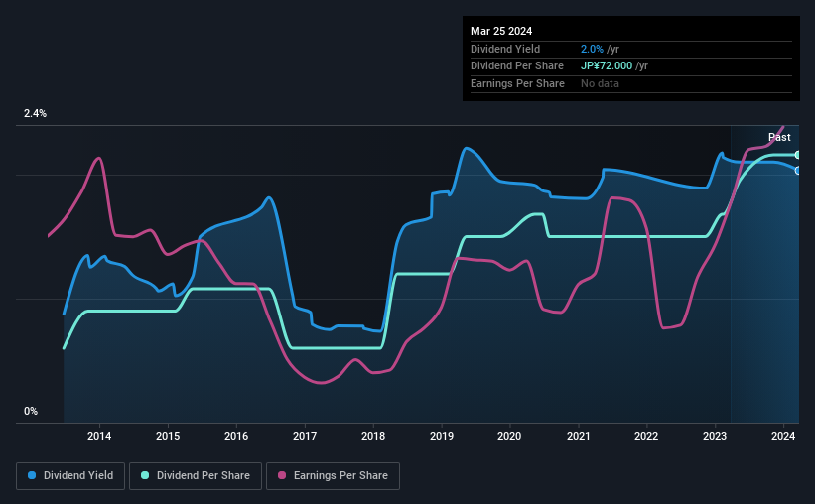Click the 2023 x-axis label

pos(715,436)
